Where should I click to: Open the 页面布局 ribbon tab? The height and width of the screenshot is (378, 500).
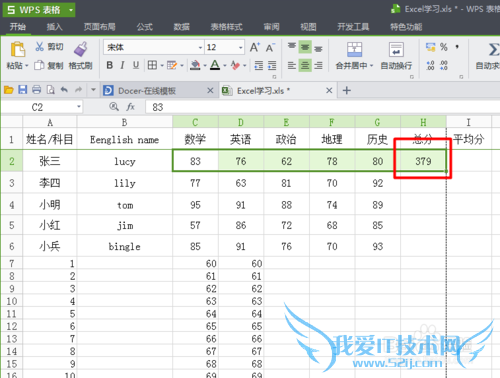(x=99, y=27)
